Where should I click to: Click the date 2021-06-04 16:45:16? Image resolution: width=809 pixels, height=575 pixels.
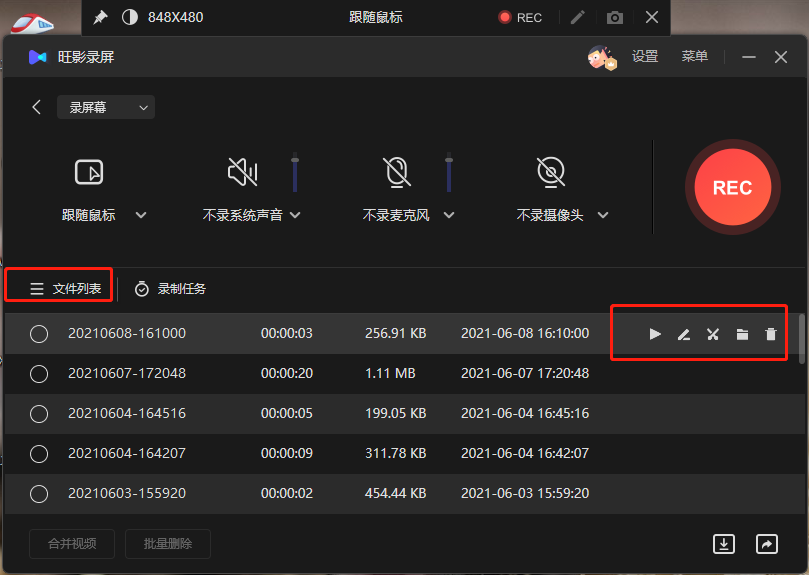point(525,413)
